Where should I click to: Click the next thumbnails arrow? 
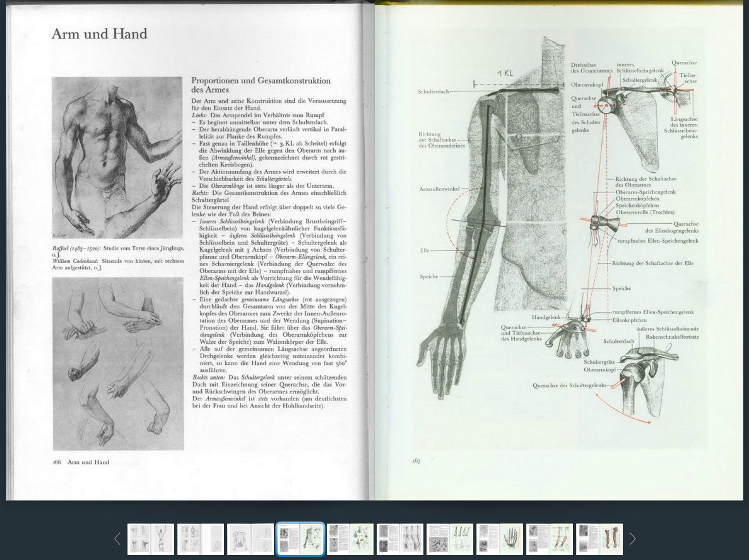[x=632, y=539]
